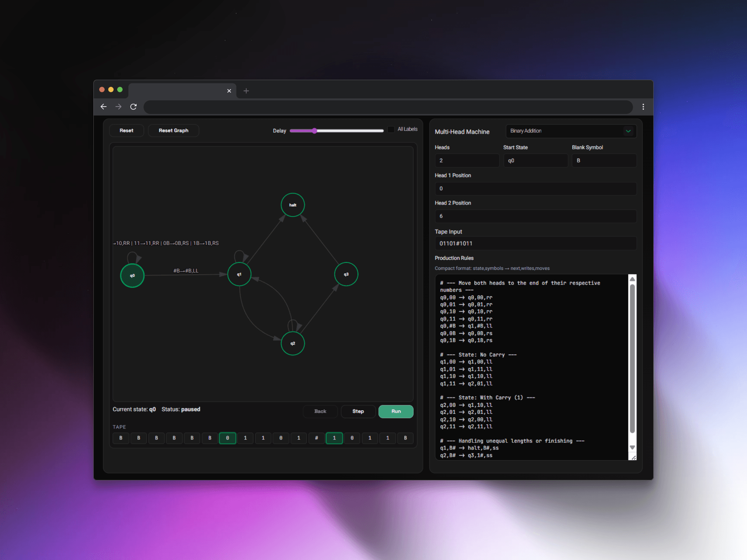Select the halt state node
The height and width of the screenshot is (560, 747).
(293, 205)
